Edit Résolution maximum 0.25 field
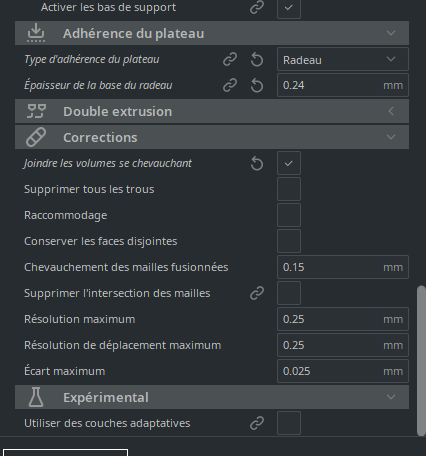The image size is (426, 456). click(x=343, y=319)
